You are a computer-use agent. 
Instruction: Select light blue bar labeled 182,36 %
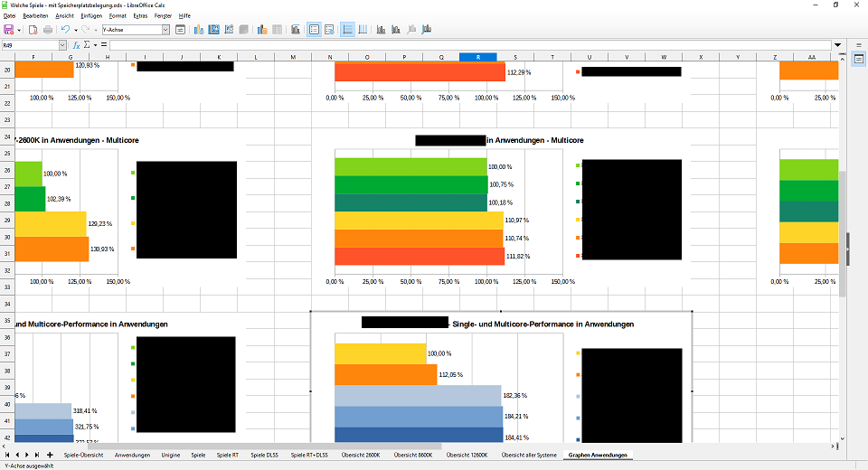(x=418, y=396)
